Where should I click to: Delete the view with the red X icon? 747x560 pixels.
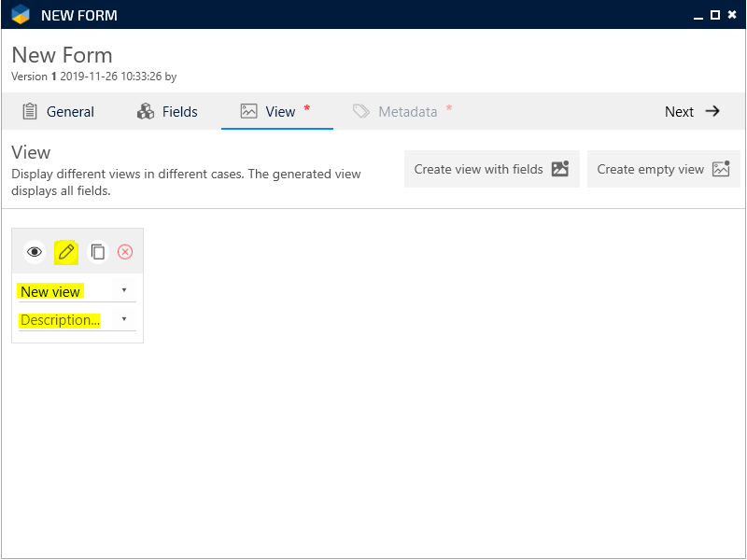tap(125, 252)
